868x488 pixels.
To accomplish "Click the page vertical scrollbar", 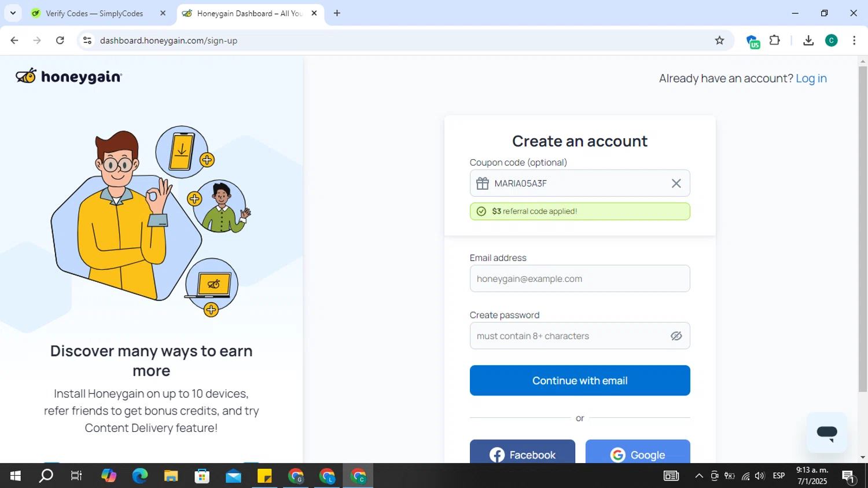I will pyautogui.click(x=863, y=229).
